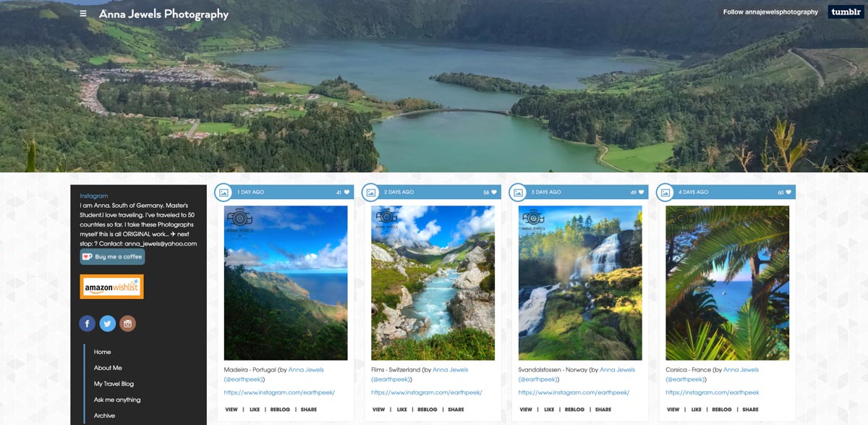Viewport: 868px width, 425px height.
Task: Open the Facebook social icon
Action: [87, 324]
